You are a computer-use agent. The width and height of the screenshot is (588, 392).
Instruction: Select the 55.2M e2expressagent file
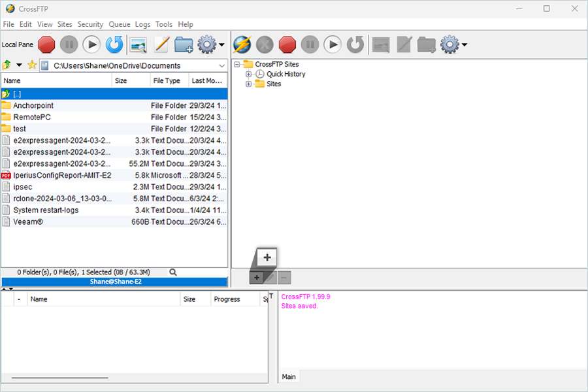pos(114,163)
